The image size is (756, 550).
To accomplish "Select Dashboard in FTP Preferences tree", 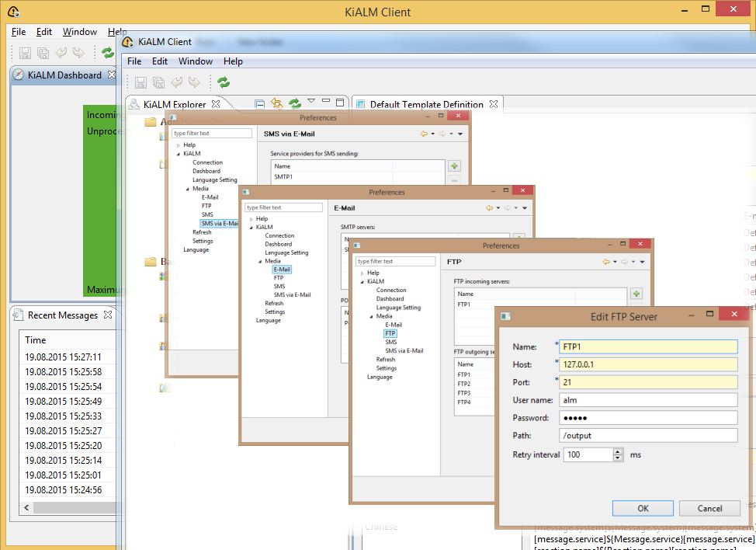I will (390, 298).
